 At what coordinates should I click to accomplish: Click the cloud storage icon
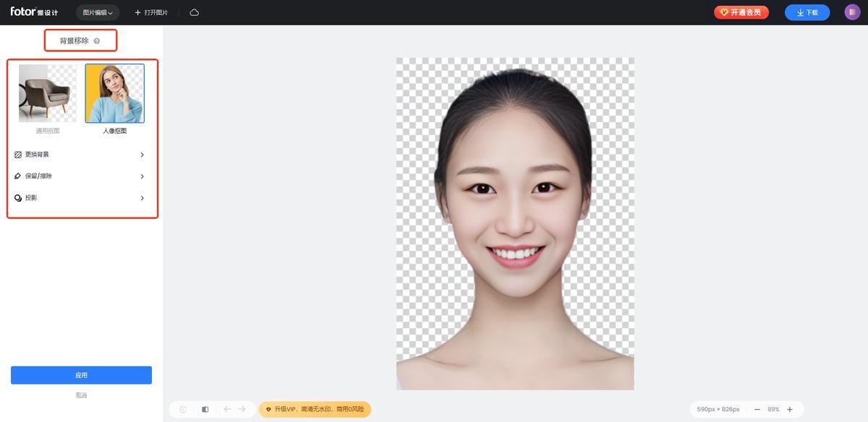[194, 12]
